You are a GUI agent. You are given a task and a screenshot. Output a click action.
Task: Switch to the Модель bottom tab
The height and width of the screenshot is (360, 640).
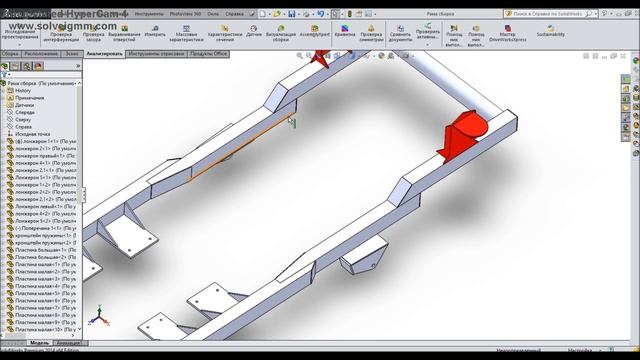click(x=40, y=343)
